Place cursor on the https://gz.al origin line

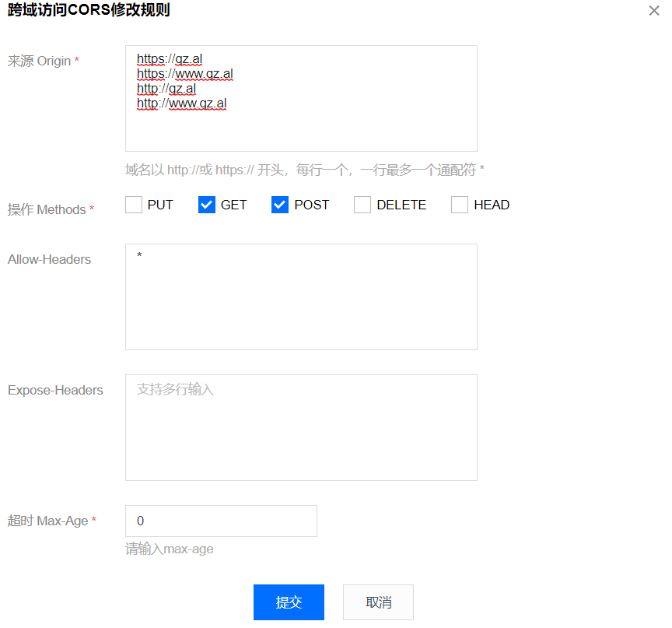pos(170,59)
